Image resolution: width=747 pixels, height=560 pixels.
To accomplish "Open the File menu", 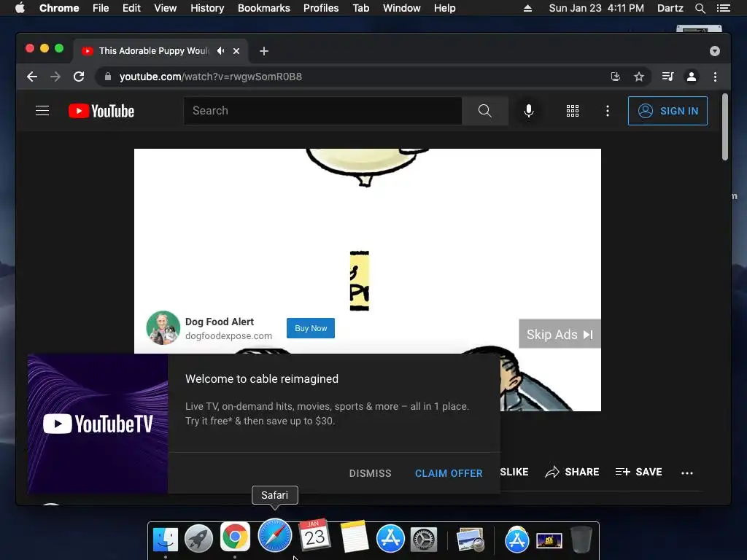I will tap(101, 8).
